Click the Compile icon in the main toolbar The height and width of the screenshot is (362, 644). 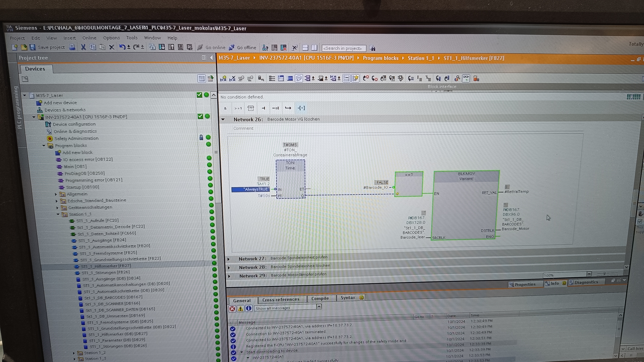pyautogui.click(x=152, y=47)
